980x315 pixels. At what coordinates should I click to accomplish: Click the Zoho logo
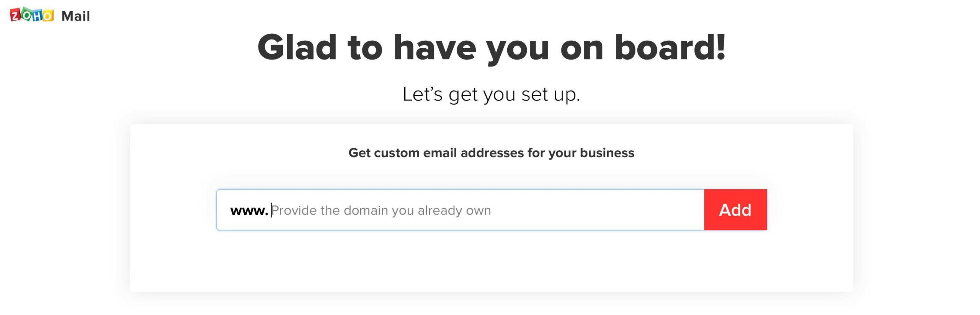click(32, 15)
